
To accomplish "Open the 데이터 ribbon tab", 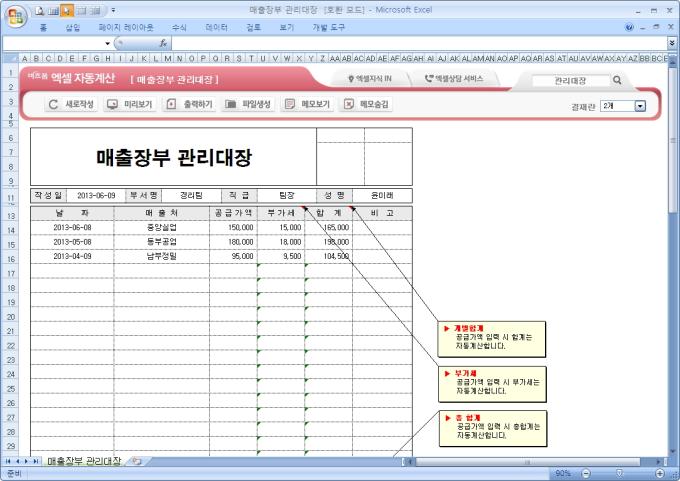I will pos(216,28).
